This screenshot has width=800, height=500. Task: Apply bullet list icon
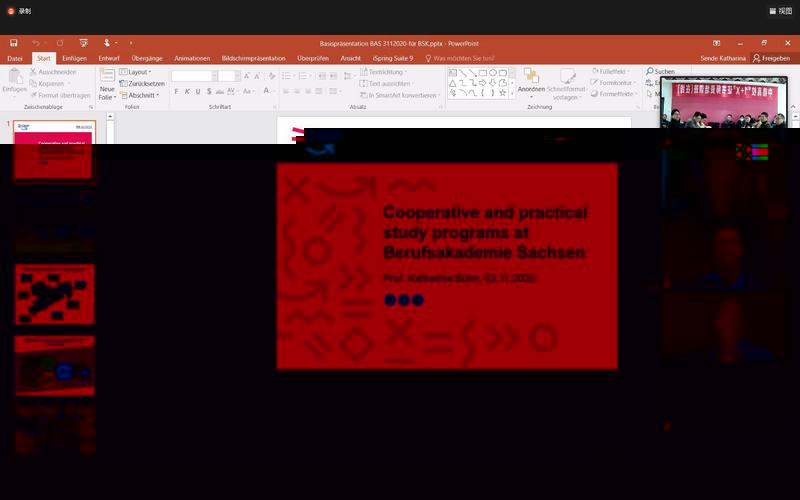point(287,76)
